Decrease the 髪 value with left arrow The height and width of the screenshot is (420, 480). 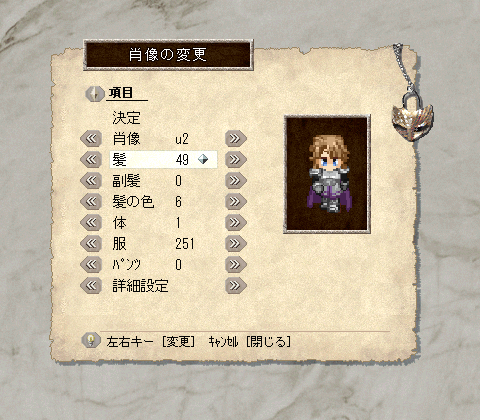(x=91, y=160)
